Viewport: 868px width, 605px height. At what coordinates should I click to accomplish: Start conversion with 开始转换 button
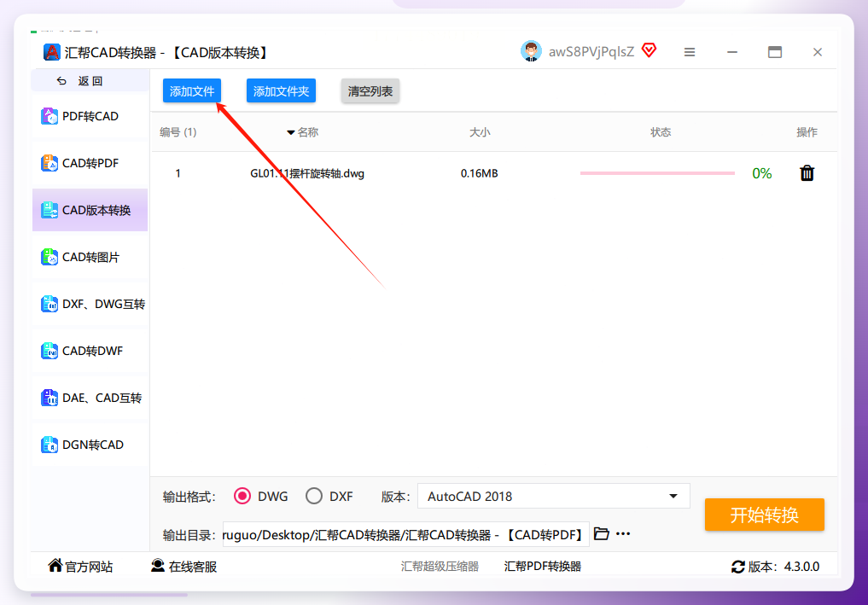(765, 515)
